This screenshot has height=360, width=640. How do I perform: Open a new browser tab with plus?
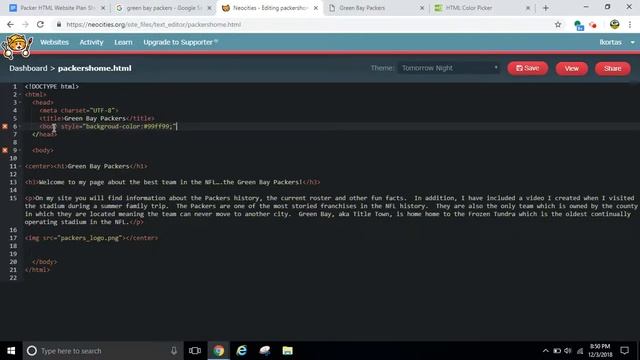[546, 8]
